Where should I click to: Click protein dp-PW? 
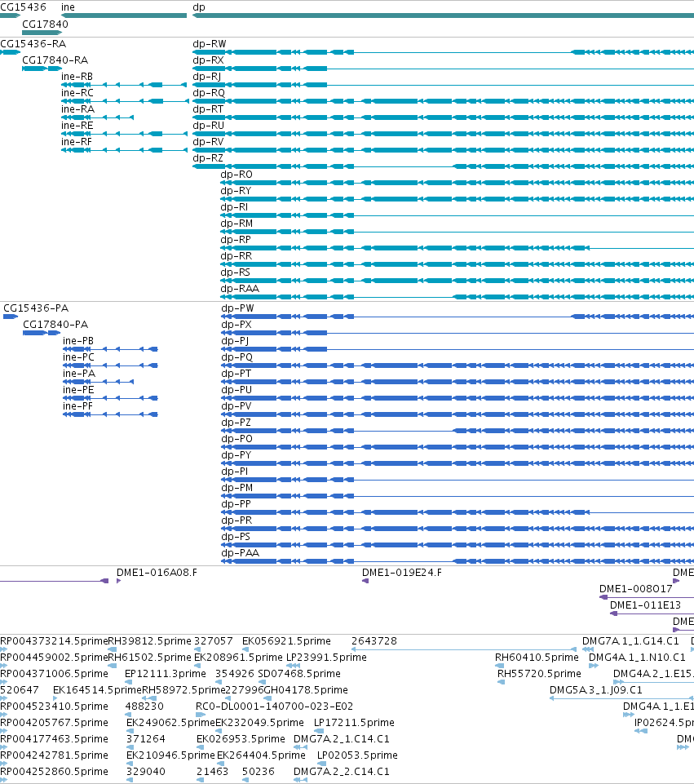point(237,308)
